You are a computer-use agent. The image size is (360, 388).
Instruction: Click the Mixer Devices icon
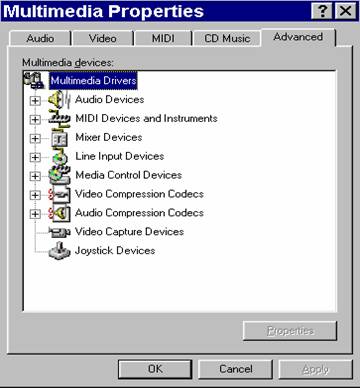click(59, 138)
